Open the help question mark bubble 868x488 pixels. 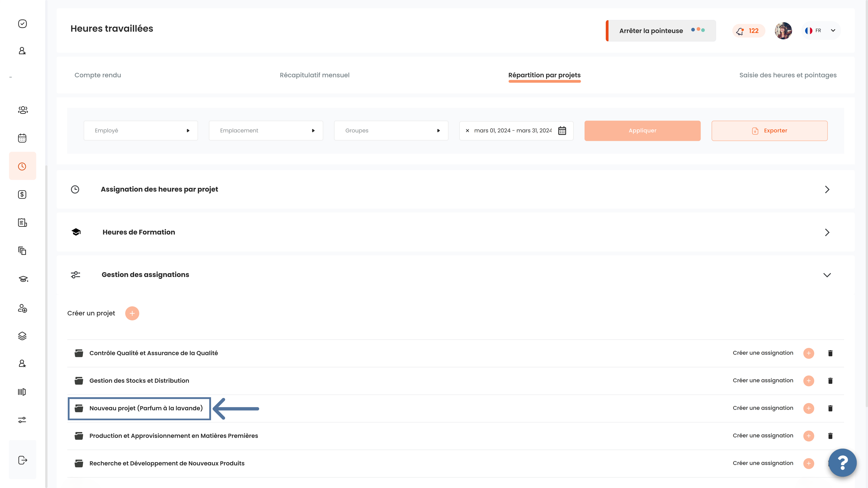point(843,463)
